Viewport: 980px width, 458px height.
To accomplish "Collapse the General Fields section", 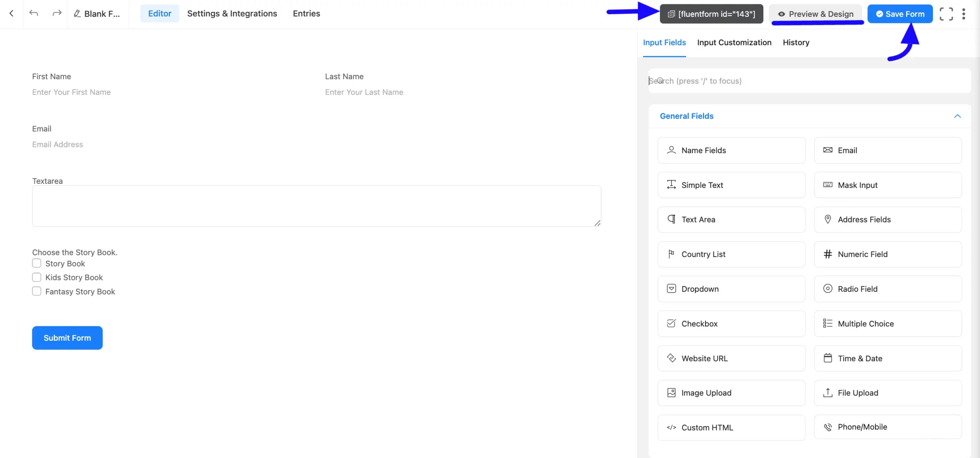I will click(957, 116).
